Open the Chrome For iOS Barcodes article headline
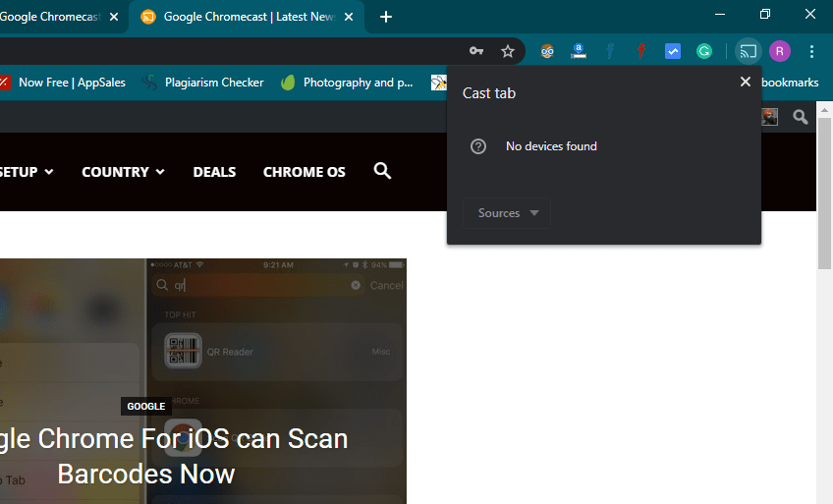This screenshot has width=833, height=504. [x=174, y=456]
